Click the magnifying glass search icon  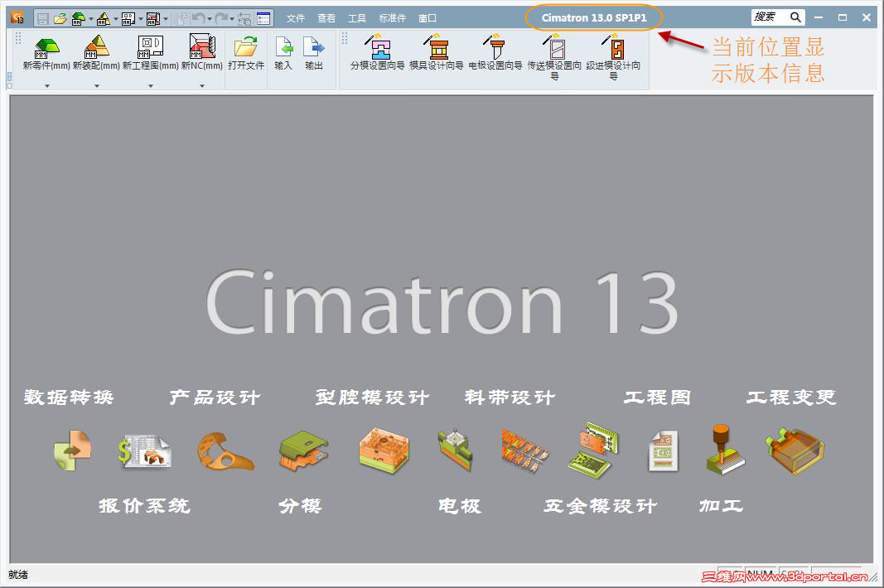[x=795, y=17]
